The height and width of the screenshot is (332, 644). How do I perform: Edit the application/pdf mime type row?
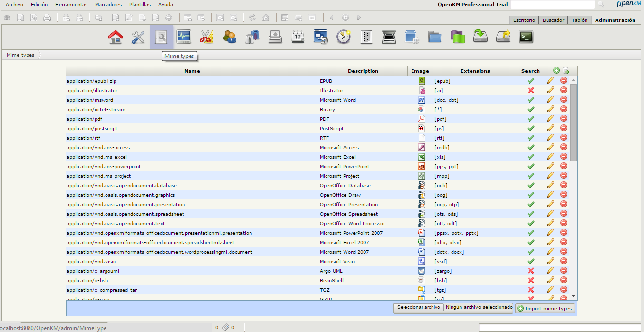coord(550,119)
